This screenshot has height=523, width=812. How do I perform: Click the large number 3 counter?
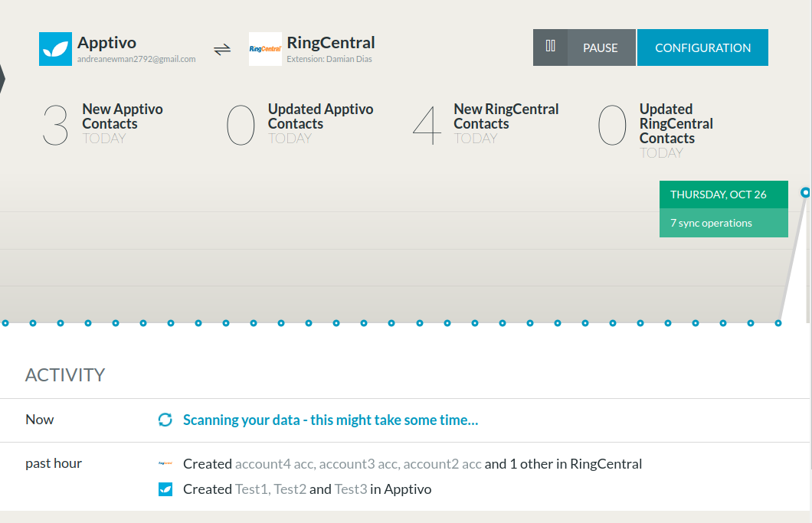(x=55, y=125)
